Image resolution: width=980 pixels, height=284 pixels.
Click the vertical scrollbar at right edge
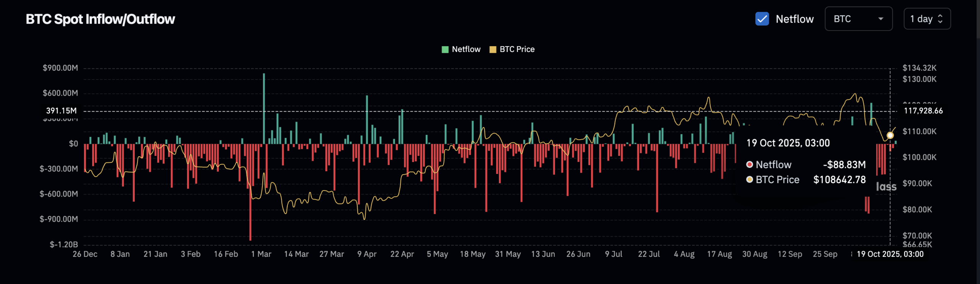click(978, 19)
